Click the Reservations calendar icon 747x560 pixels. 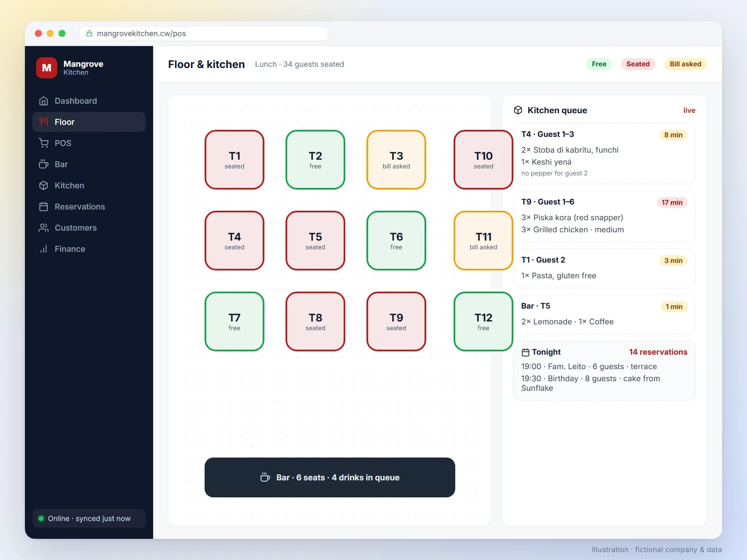pyautogui.click(x=44, y=207)
